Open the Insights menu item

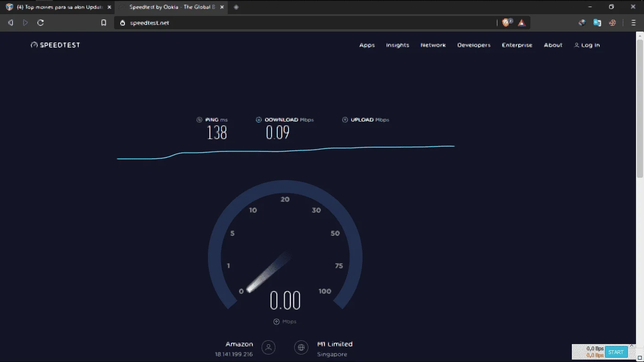pos(397,45)
